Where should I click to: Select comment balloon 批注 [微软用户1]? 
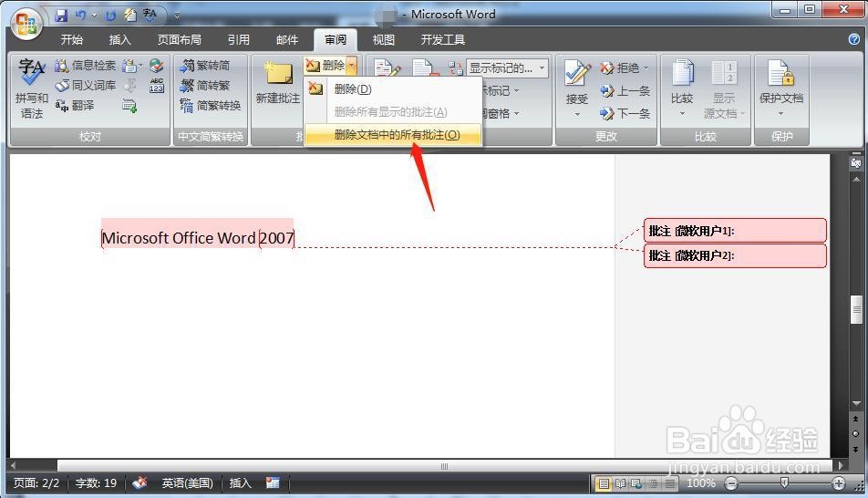click(735, 231)
